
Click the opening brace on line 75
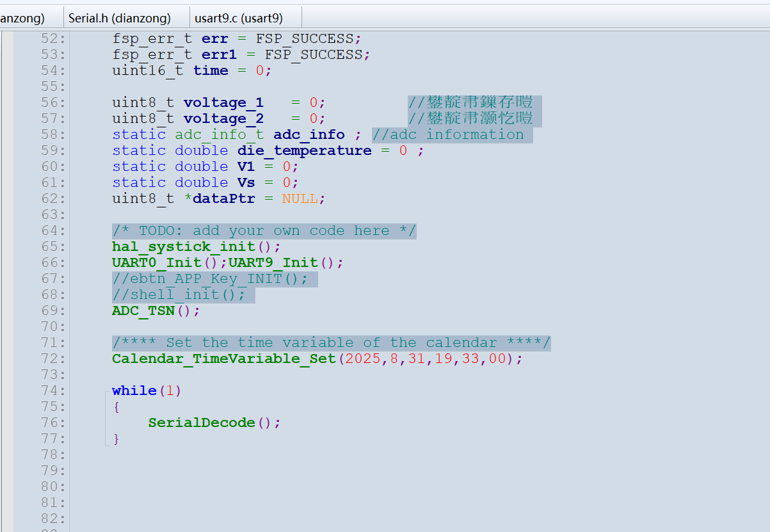pos(116,407)
